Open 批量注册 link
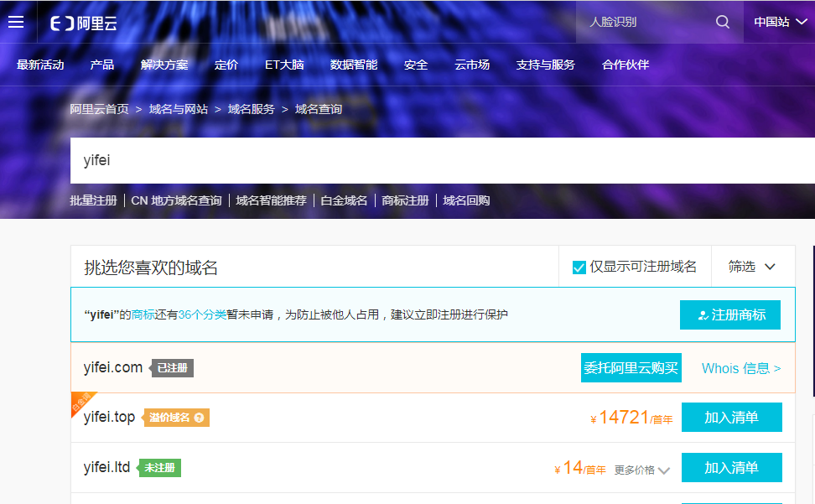 (94, 200)
